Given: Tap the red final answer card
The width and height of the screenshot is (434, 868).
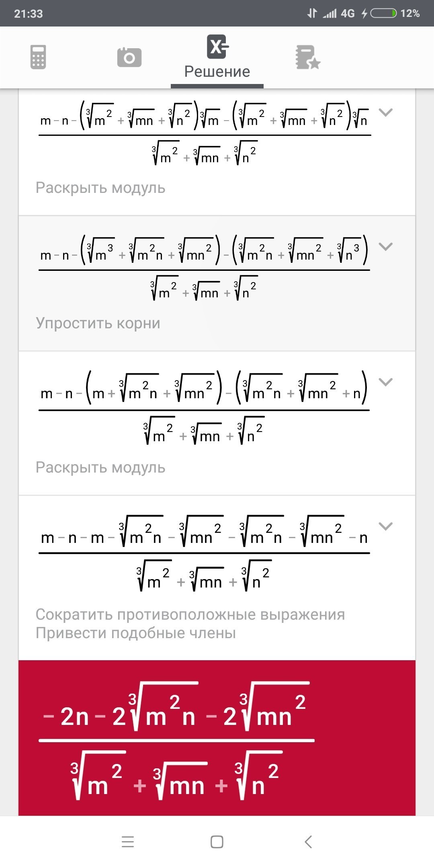Looking at the screenshot, I should coord(217,739).
